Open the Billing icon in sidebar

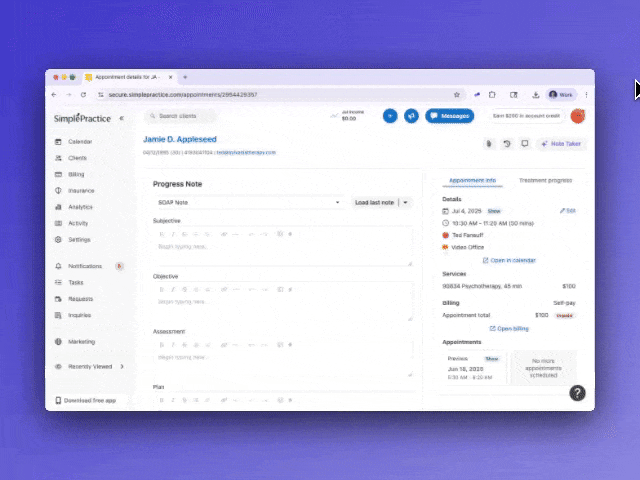(x=58, y=174)
